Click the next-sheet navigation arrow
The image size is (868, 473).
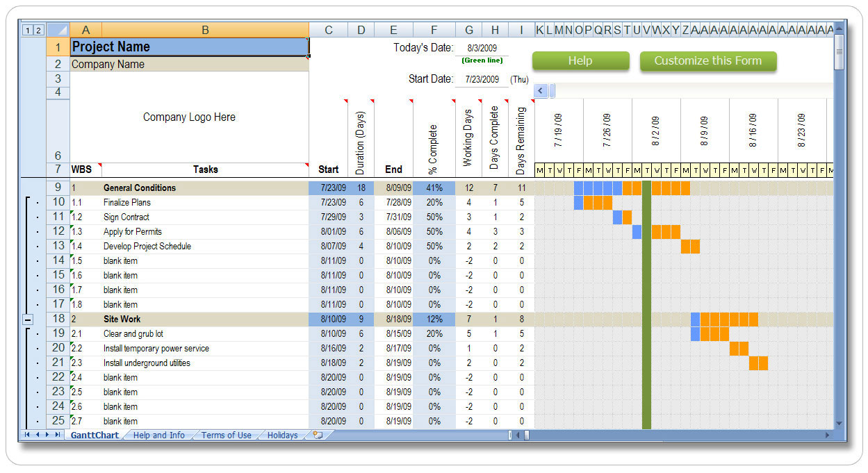47,435
